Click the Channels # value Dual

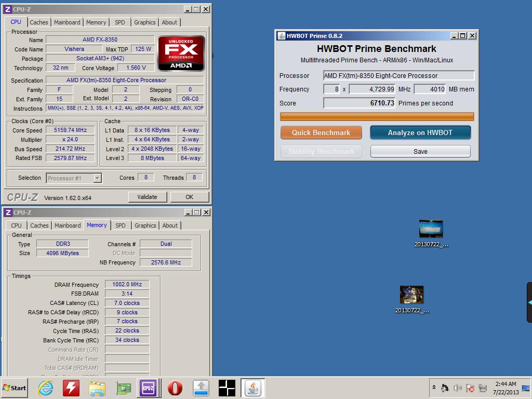166,244
